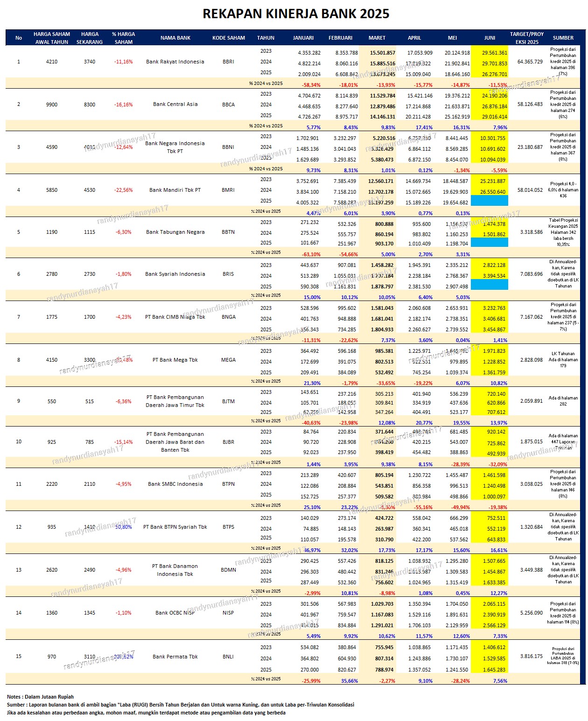Click the "TARGET/PROYEKSI 2025" column header
Image resolution: width=588 pixels, height=721 pixels.
click(x=527, y=38)
